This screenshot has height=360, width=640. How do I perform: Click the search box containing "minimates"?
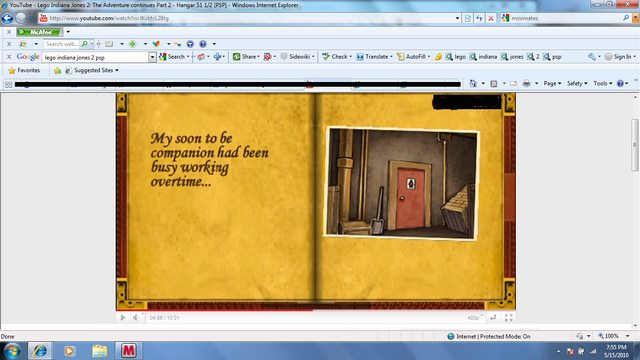click(x=565, y=18)
